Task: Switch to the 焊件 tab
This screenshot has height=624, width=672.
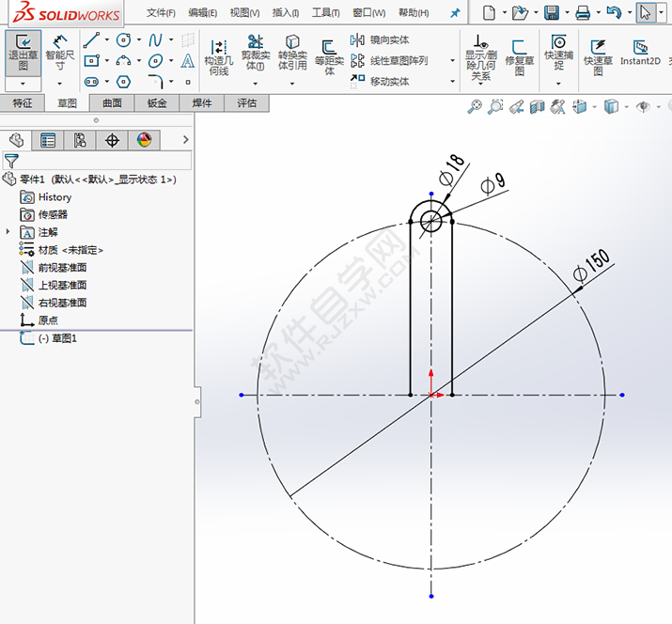Action: tap(202, 103)
